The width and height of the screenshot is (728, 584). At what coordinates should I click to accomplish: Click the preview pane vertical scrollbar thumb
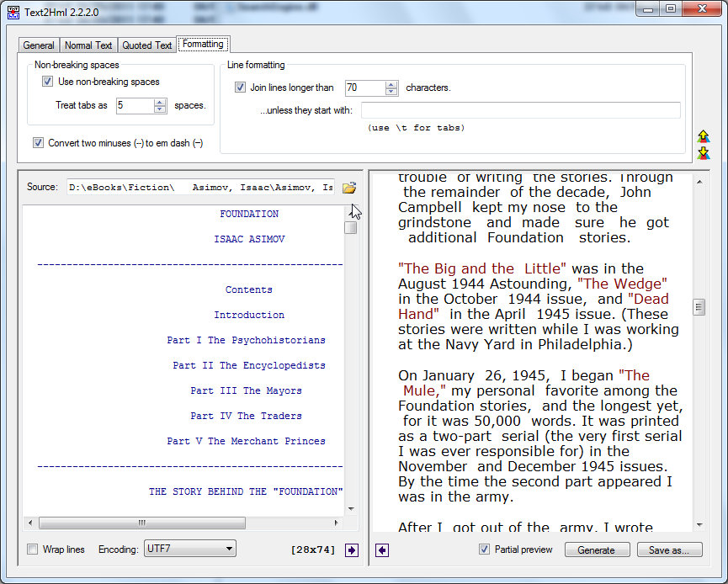pos(699,307)
